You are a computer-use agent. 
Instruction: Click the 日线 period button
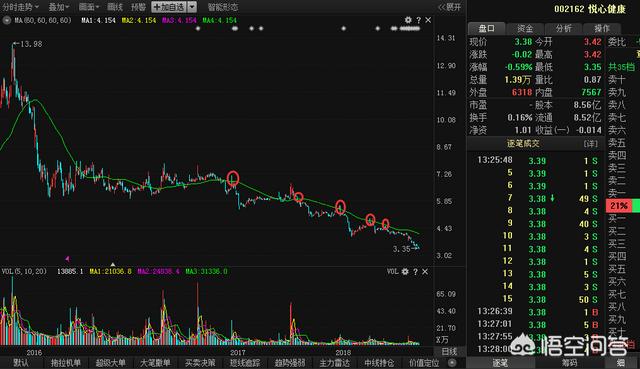[449, 351]
